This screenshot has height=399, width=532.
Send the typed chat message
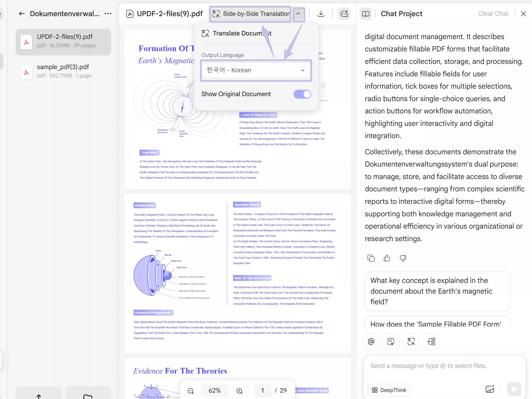tap(514, 389)
